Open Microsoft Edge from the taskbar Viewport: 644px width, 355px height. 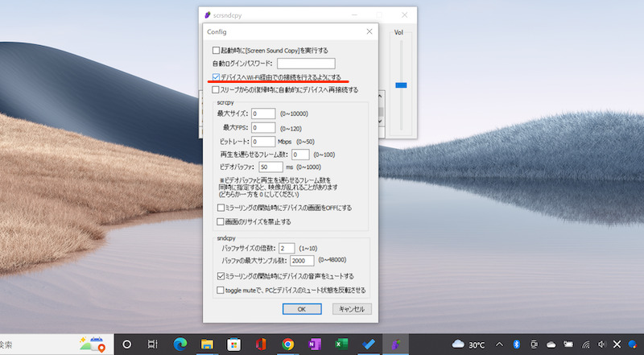[180, 344]
